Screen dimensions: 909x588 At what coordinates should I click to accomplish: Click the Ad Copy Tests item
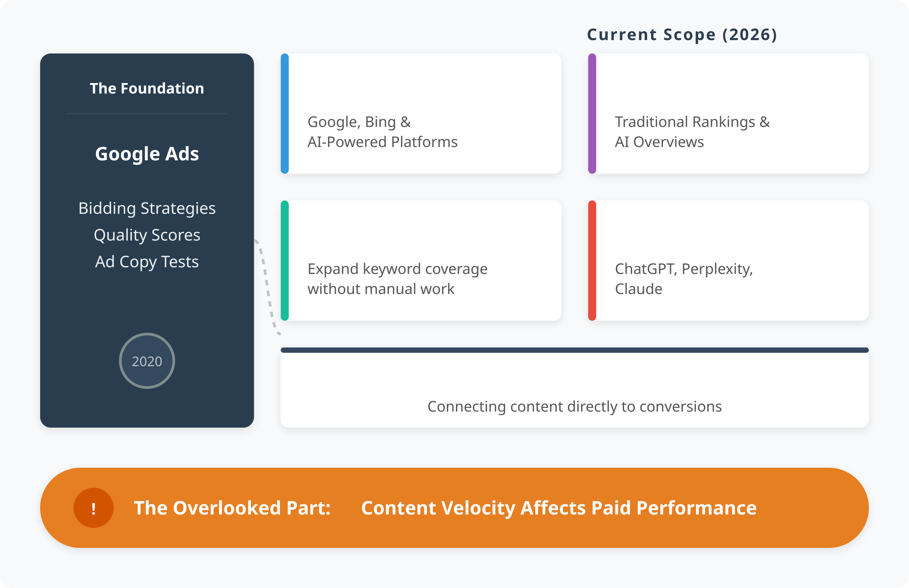(x=147, y=262)
